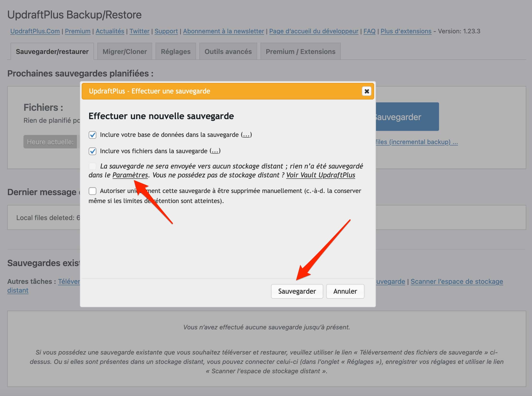
Task: Select the Version: 1.23.3 text
Action: coord(459,31)
